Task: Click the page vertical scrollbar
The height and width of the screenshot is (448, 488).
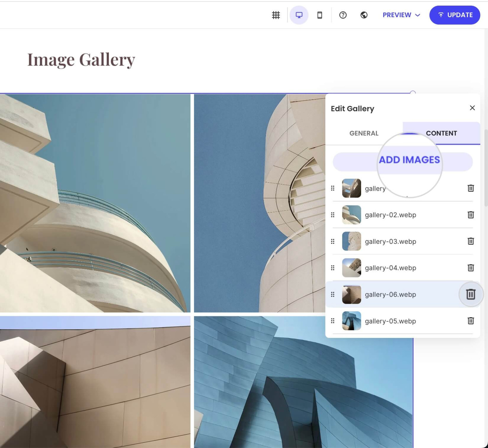Action: (x=486, y=168)
